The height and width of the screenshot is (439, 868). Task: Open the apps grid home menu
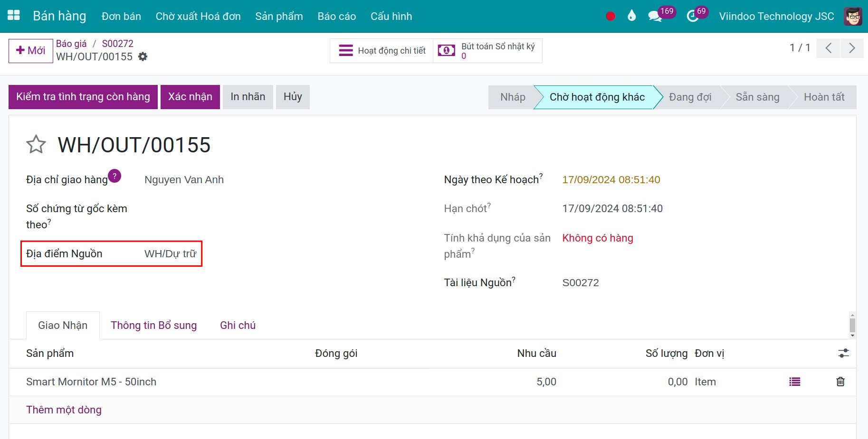pos(14,16)
